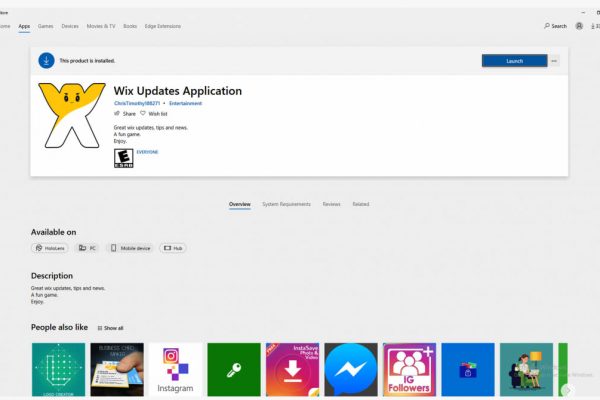Select the System Requirements section tab

286,204
